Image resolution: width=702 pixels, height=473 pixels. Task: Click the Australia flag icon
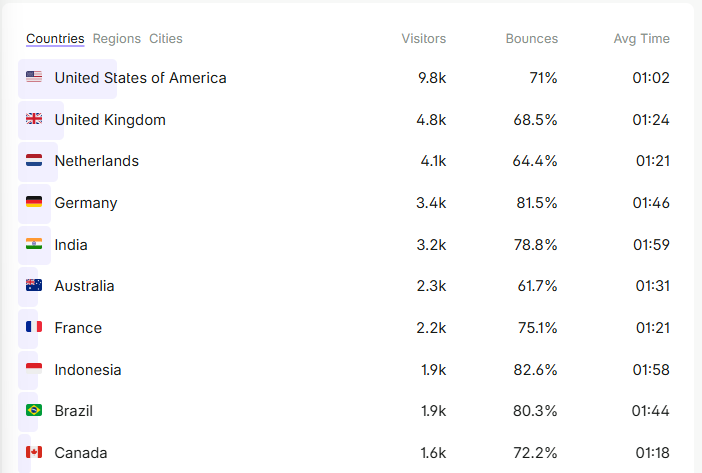point(34,285)
